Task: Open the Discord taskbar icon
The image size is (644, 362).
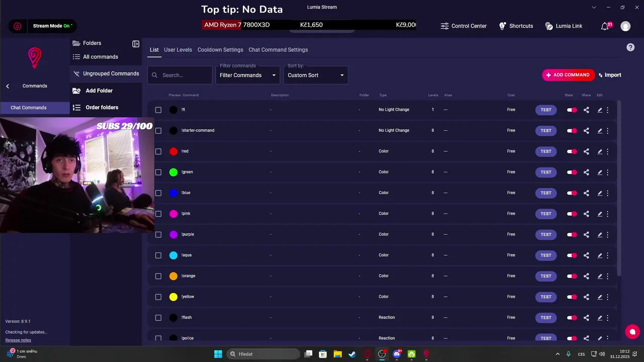Action: point(396,354)
